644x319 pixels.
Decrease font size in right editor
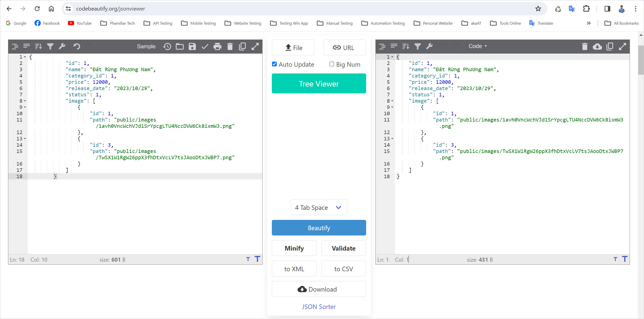[x=616, y=259]
